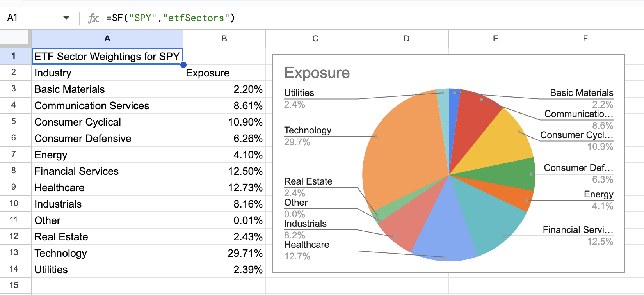
Task: Click the 2.20% exposure value
Action: click(224, 89)
